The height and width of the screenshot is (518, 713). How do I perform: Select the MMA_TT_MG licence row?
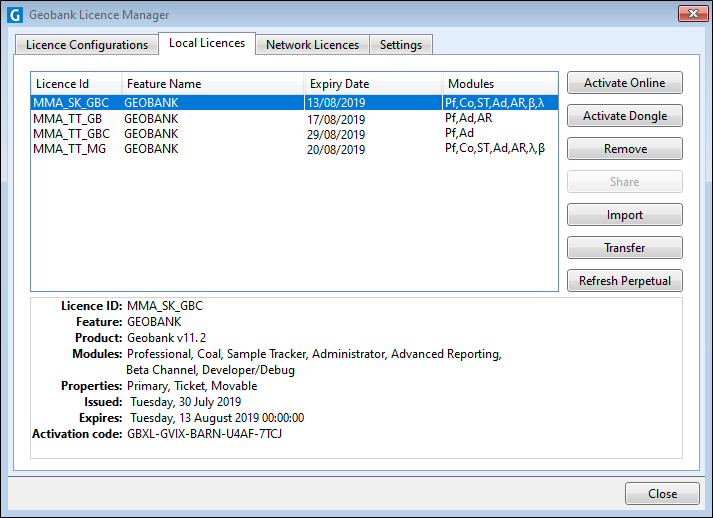click(294, 149)
